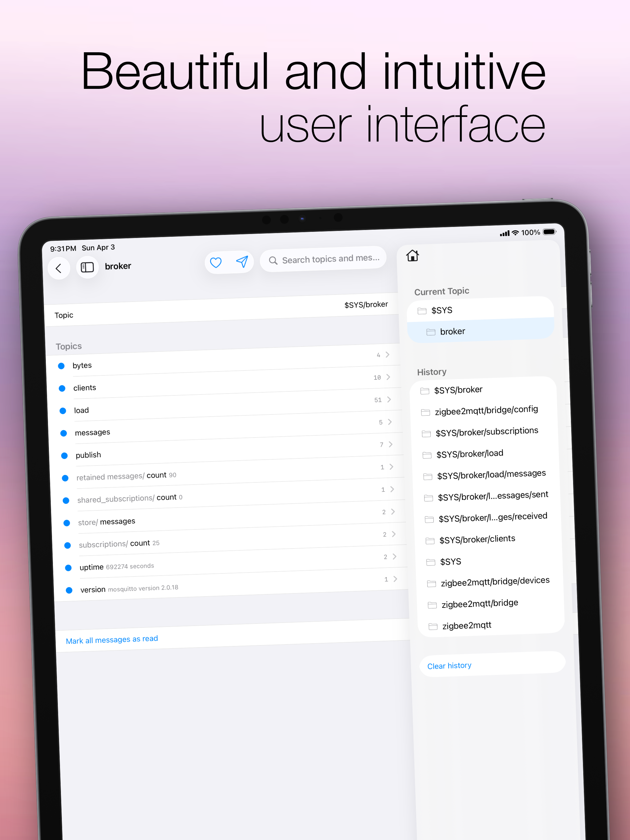
Task: Open the load topic
Action: [225, 405]
